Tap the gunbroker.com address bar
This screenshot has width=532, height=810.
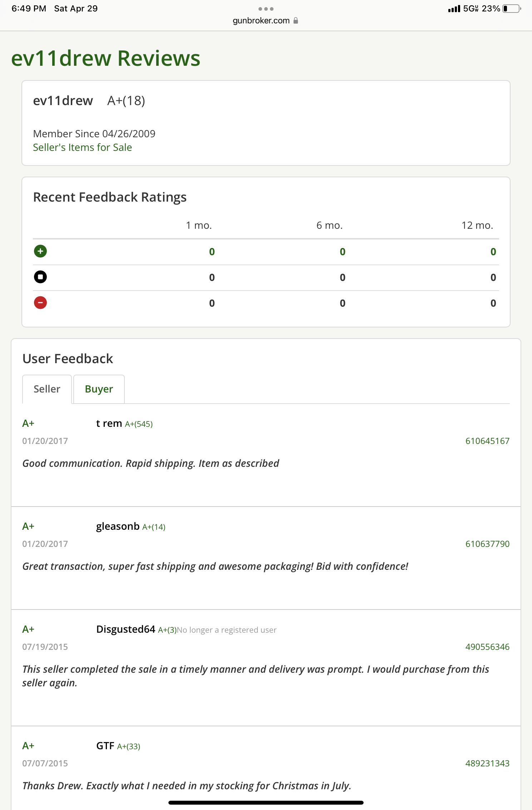coord(261,21)
